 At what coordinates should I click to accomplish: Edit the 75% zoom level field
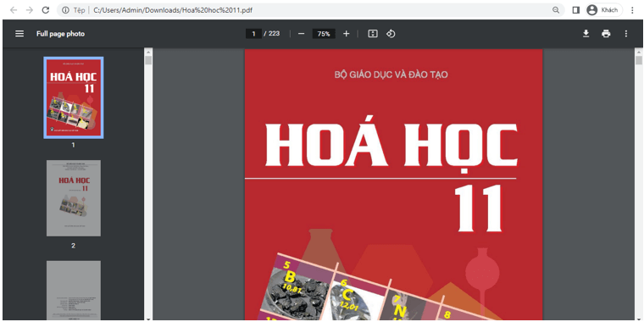[x=324, y=34]
